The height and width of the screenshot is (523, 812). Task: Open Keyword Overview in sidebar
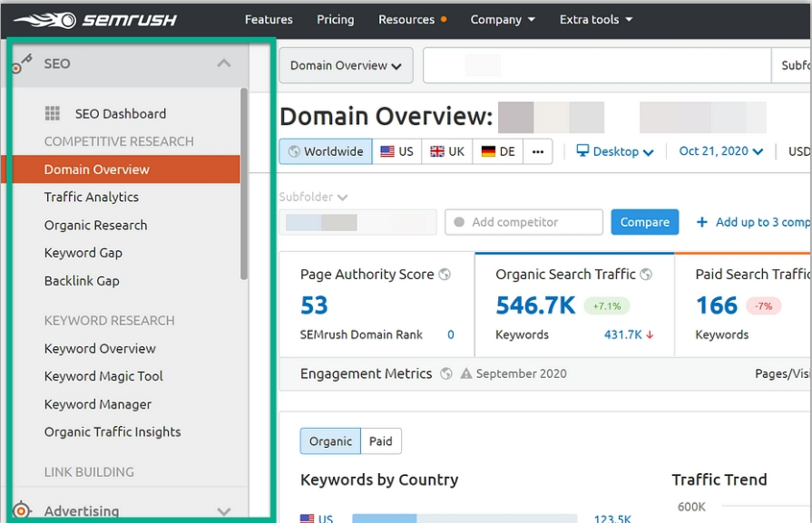pos(100,349)
